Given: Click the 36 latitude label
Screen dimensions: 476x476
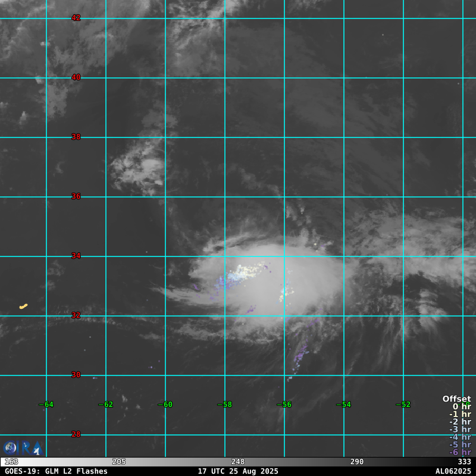Looking at the screenshot, I should coord(76,196).
